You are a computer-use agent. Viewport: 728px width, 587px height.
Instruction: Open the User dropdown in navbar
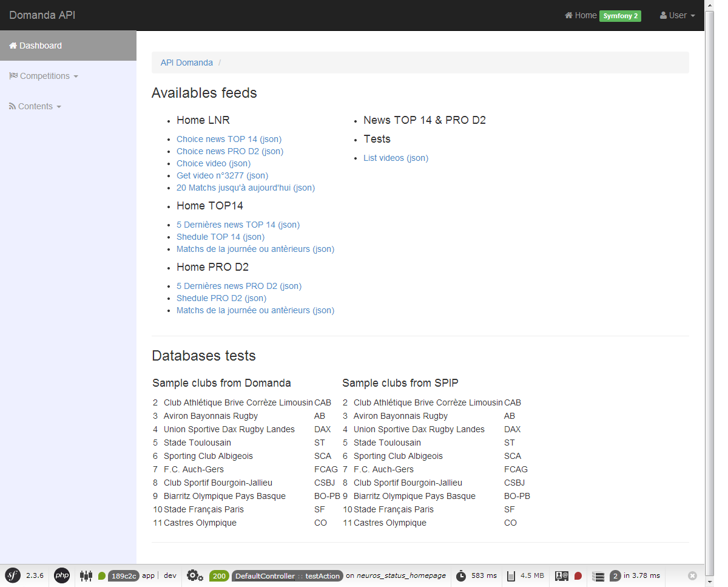click(678, 15)
